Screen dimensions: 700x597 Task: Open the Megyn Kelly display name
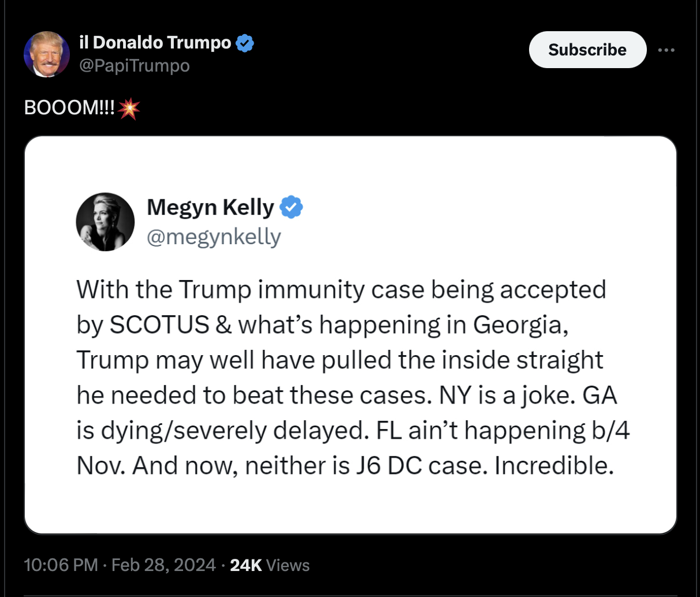[x=210, y=207]
